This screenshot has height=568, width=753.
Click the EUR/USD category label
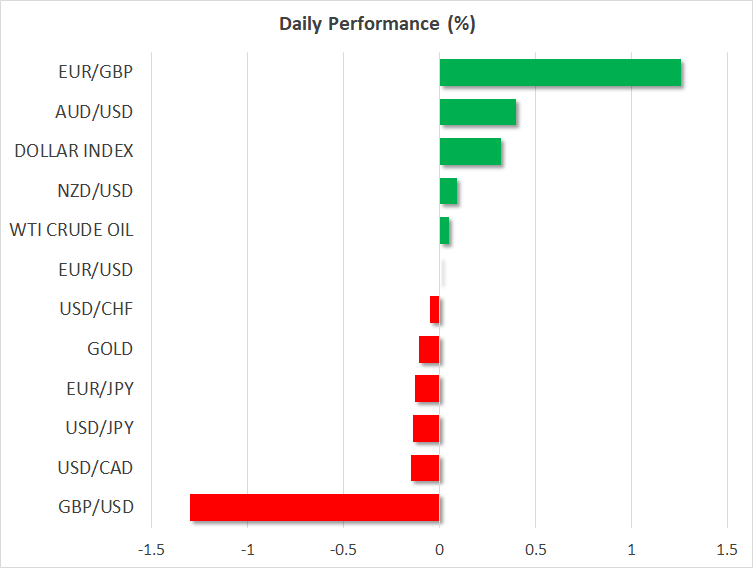point(96,270)
